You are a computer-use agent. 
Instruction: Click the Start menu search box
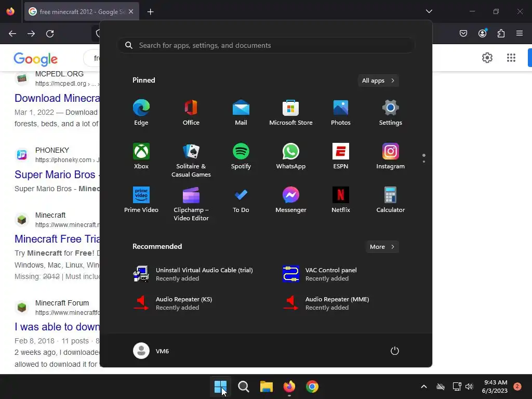click(266, 46)
